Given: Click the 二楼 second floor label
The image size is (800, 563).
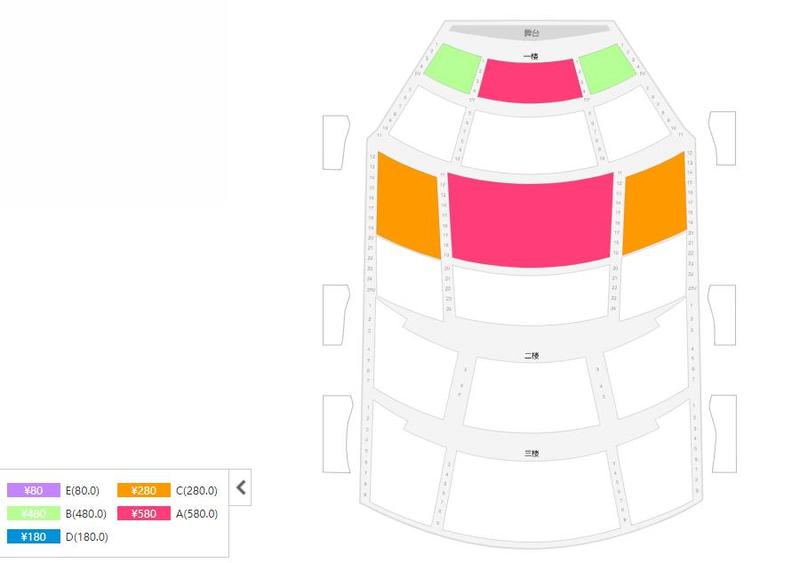Looking at the screenshot, I should (x=531, y=356).
